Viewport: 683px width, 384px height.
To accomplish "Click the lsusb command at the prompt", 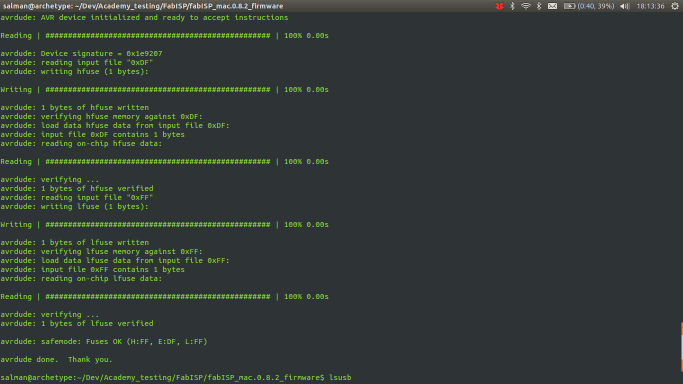I will pyautogui.click(x=340, y=377).
